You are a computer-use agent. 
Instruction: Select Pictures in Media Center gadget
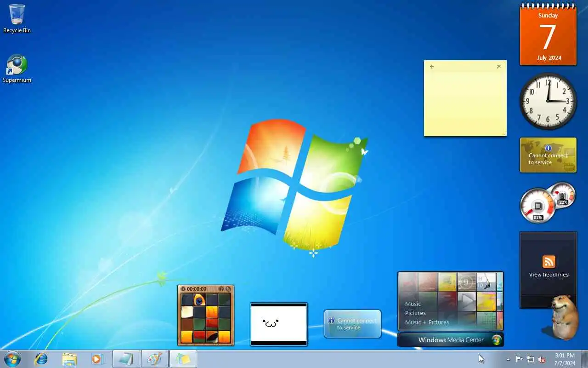click(415, 313)
